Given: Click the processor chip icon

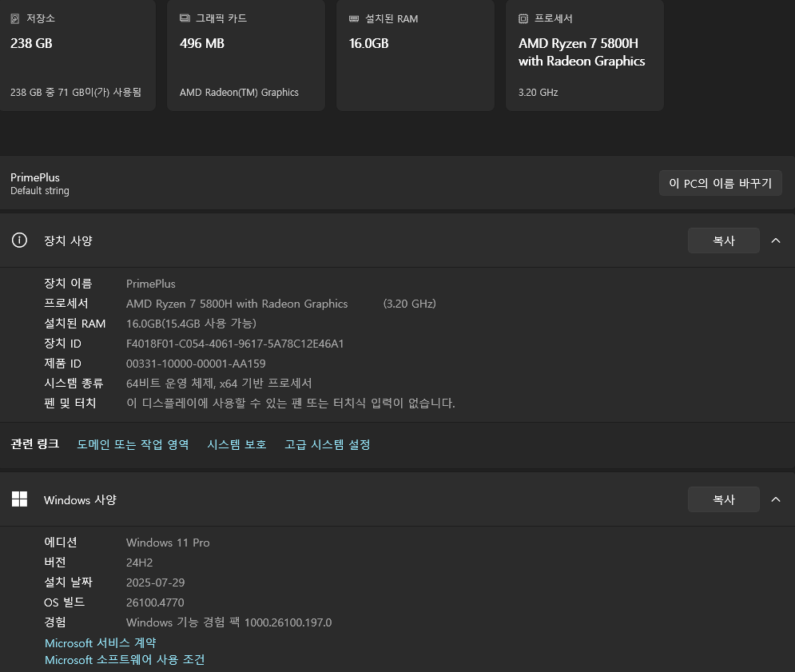Looking at the screenshot, I should (x=523, y=18).
